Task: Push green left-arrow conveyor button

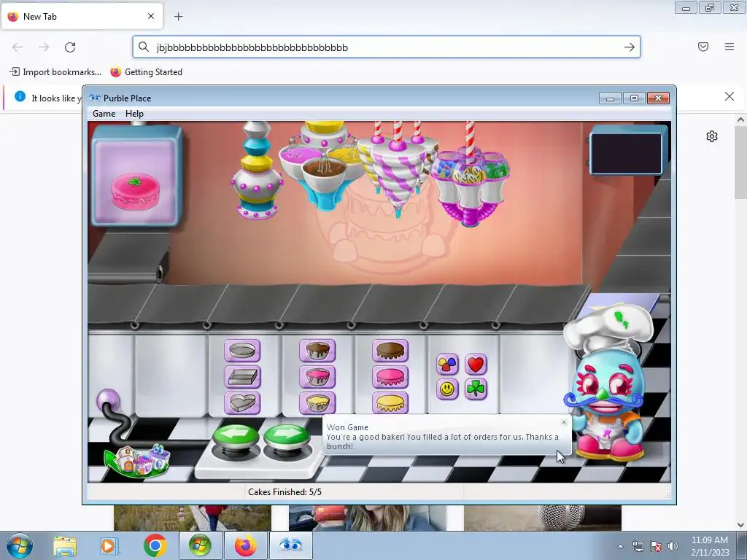Action: coord(236,438)
